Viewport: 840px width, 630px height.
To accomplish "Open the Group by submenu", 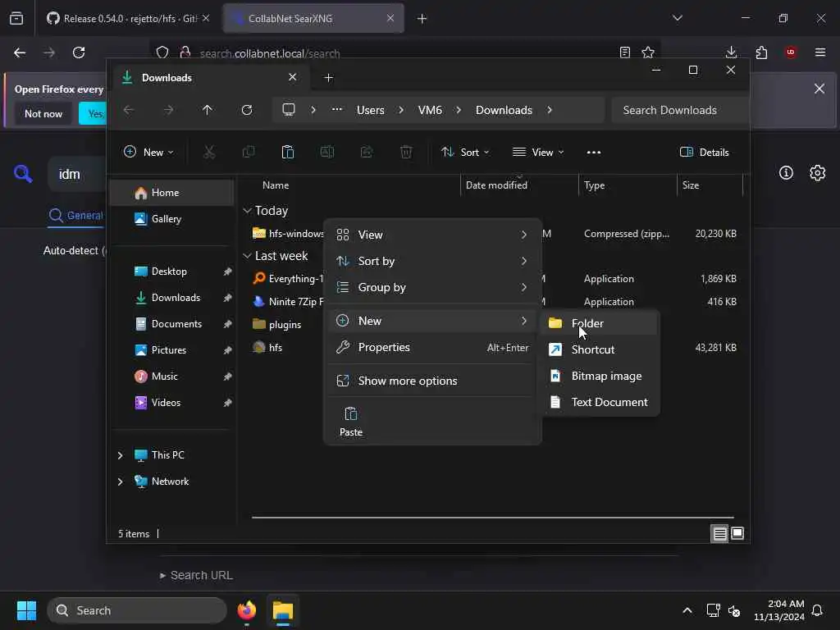I will click(x=432, y=287).
